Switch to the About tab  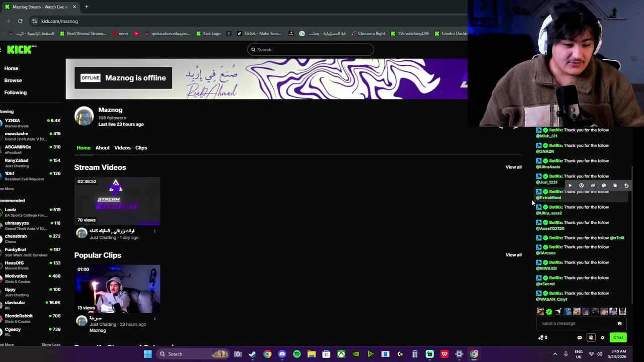[x=102, y=148]
